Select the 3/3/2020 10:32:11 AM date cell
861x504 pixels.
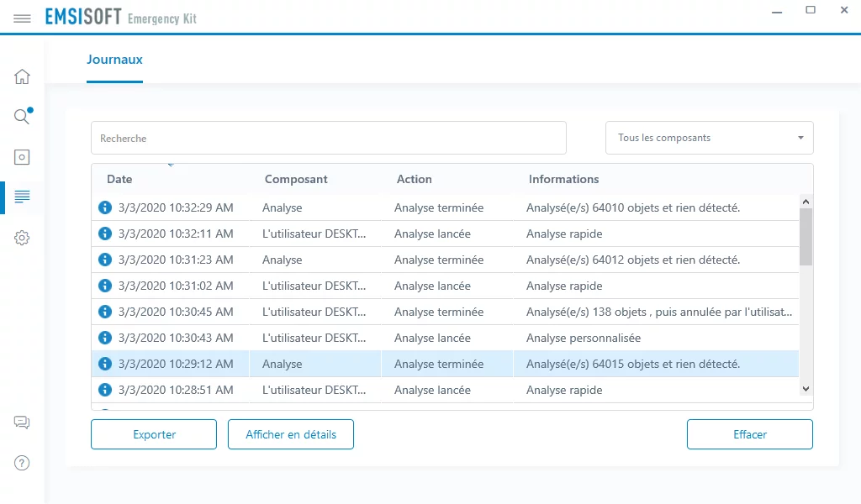[176, 234]
